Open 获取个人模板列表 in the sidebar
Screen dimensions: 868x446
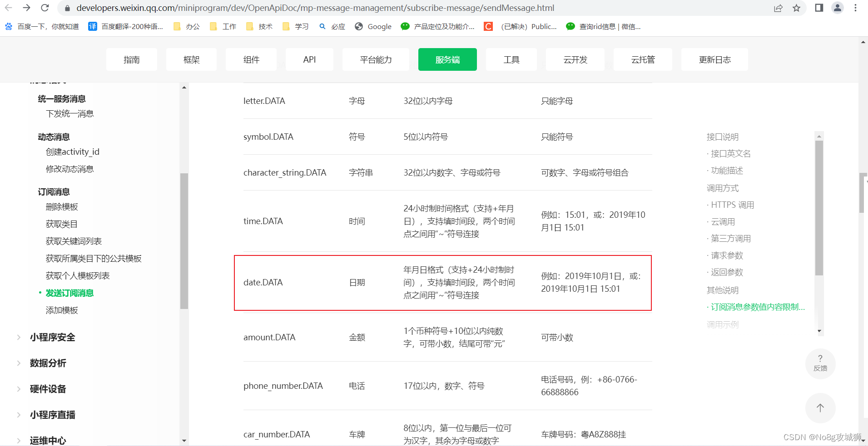pos(78,276)
